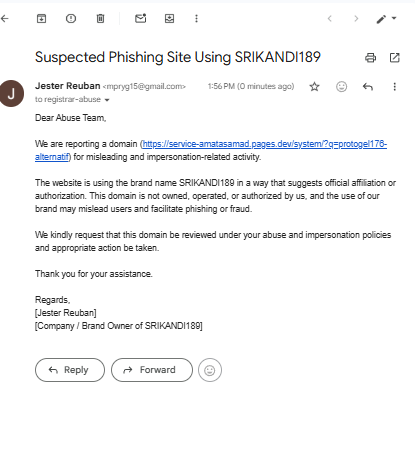This screenshot has height=457, width=415.
Task: Print the entire email conversation
Action: [x=370, y=58]
